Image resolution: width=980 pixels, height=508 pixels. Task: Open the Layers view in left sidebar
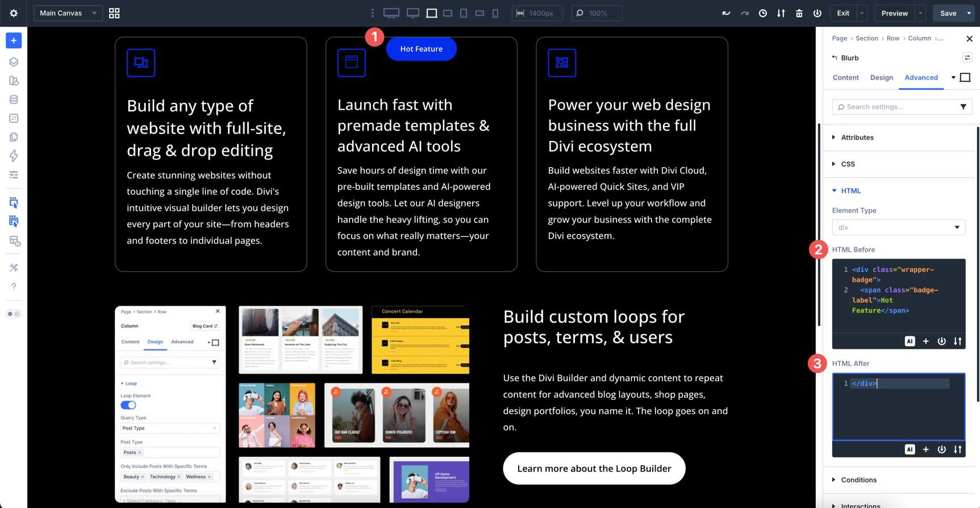point(14,62)
